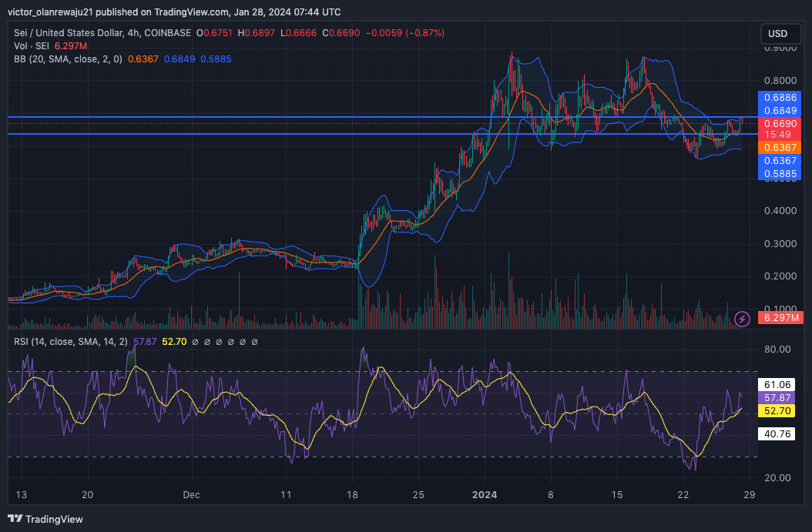Click the TradingView logo at bottom left

coord(45,519)
